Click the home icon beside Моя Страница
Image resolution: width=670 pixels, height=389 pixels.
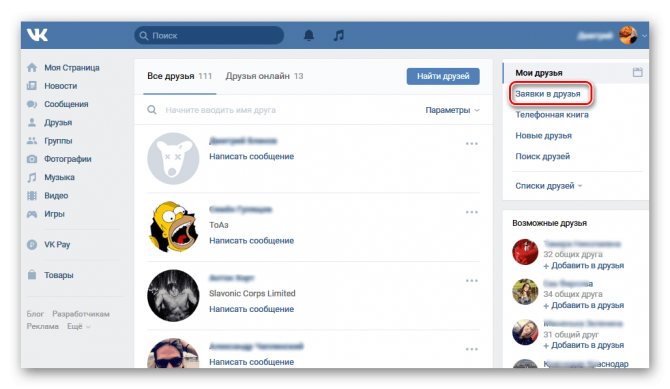[32, 68]
